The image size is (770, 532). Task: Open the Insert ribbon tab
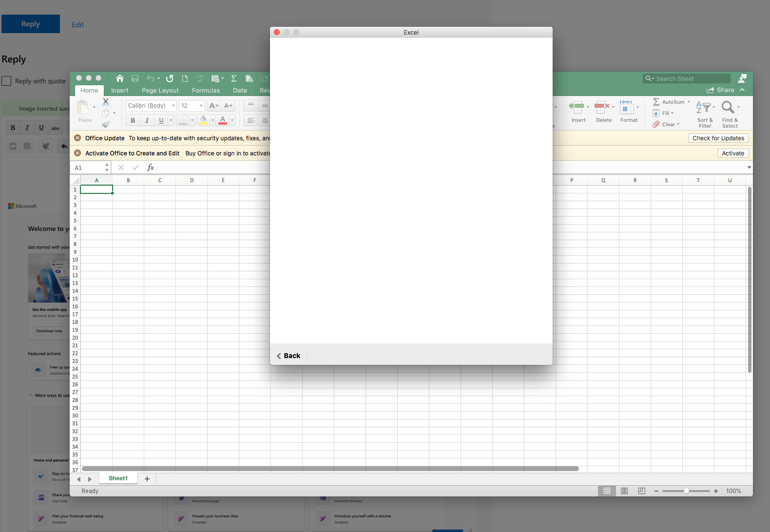pos(120,91)
